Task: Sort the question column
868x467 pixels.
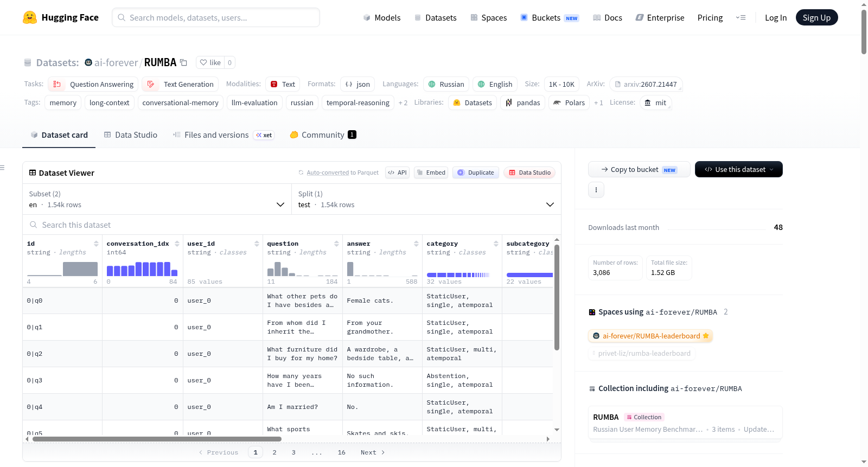Action: click(x=336, y=244)
